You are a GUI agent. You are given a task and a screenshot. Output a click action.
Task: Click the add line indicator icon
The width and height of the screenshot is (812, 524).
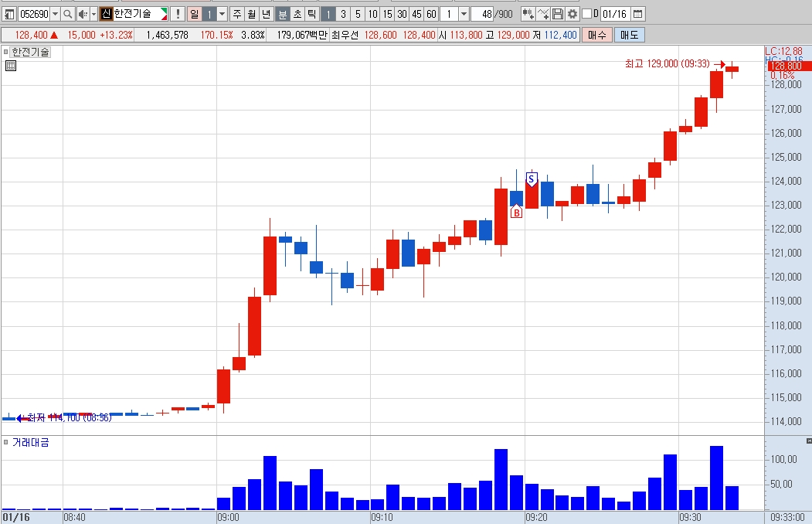542,14
